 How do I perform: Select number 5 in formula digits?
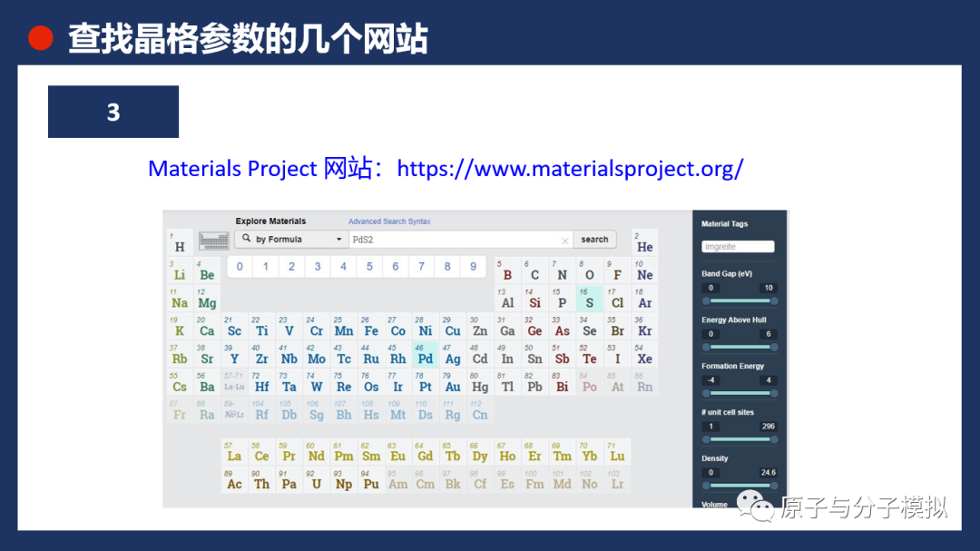[x=369, y=267]
